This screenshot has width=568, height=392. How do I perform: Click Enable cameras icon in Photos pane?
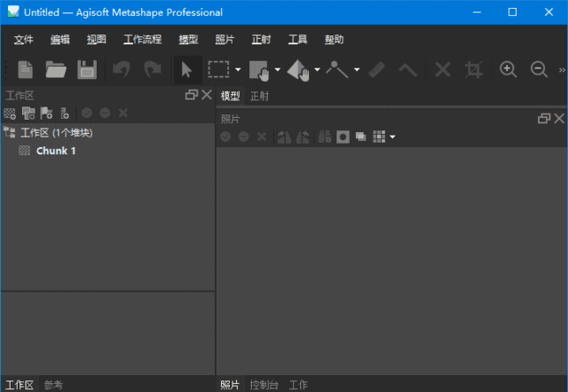point(225,137)
